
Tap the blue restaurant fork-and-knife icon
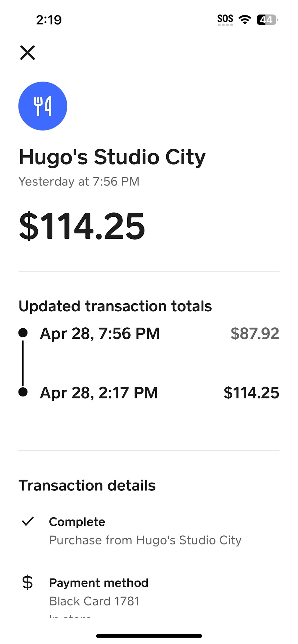pyautogui.click(x=43, y=106)
